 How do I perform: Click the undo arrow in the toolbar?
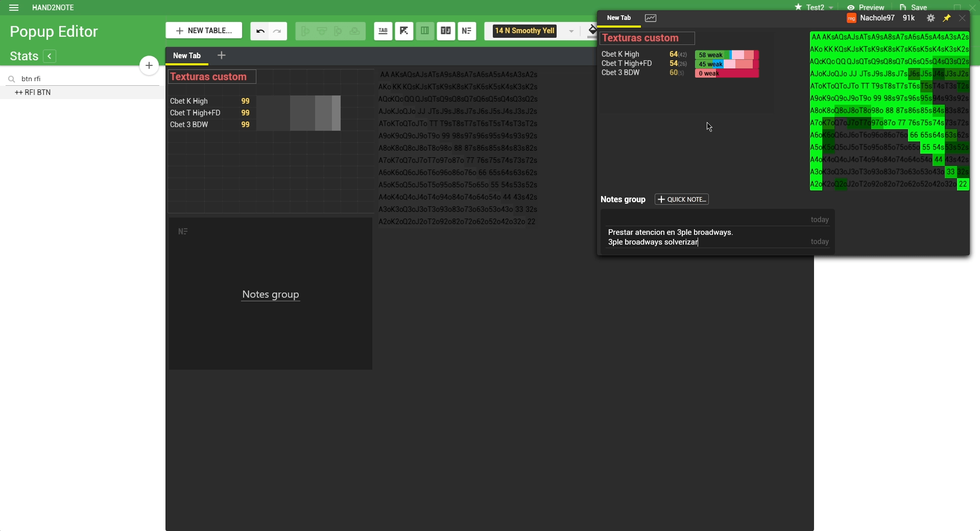(260, 31)
